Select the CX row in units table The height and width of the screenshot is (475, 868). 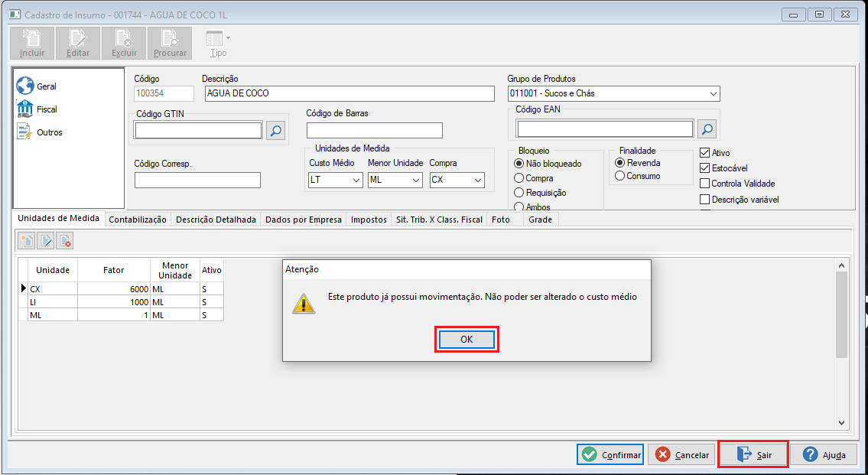point(122,288)
